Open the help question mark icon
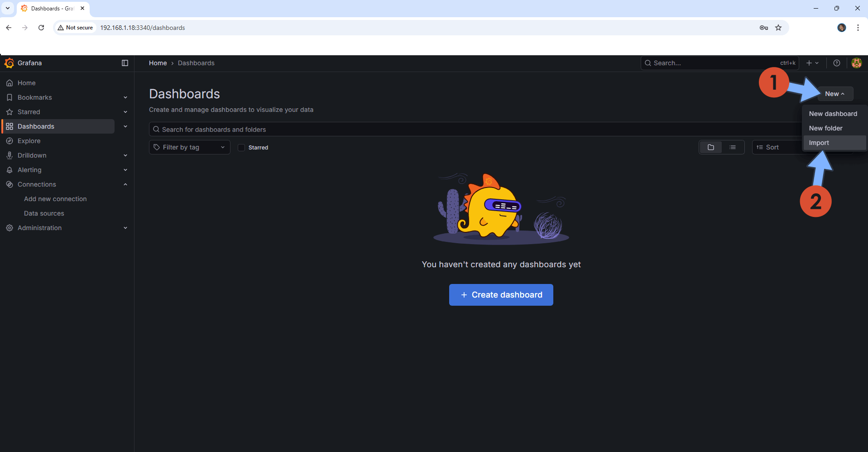 (x=836, y=63)
